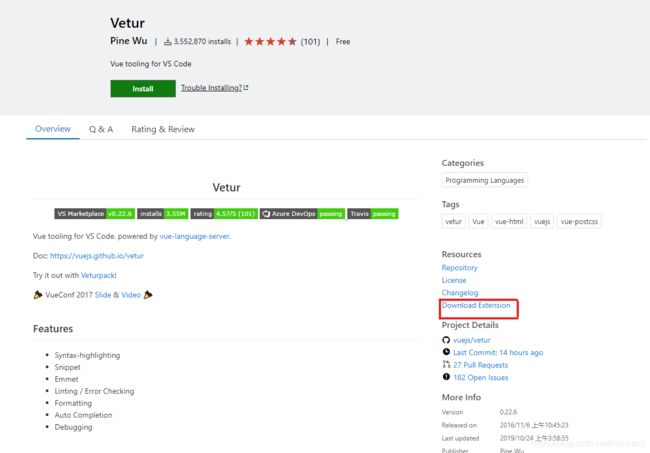The width and height of the screenshot is (650, 453).
Task: Select the vetur tag
Action: pos(454,221)
